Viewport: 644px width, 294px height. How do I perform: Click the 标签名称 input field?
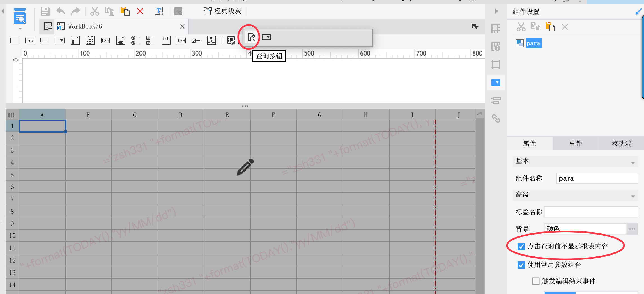(x=591, y=212)
